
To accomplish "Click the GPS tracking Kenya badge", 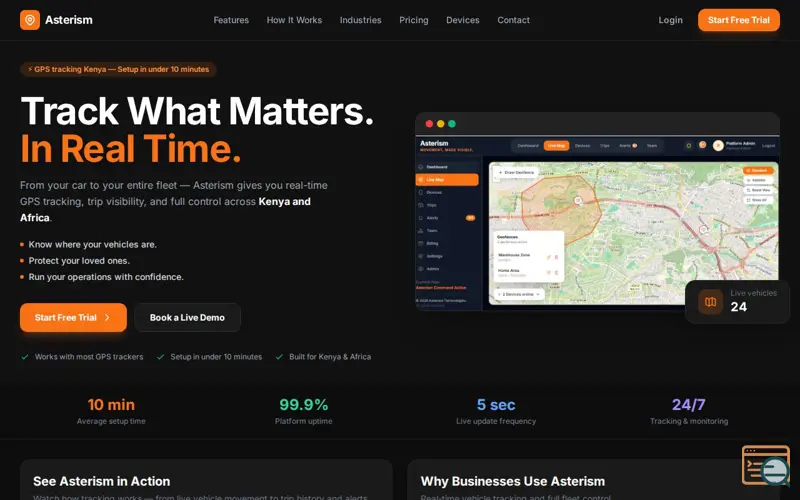I will point(118,69).
